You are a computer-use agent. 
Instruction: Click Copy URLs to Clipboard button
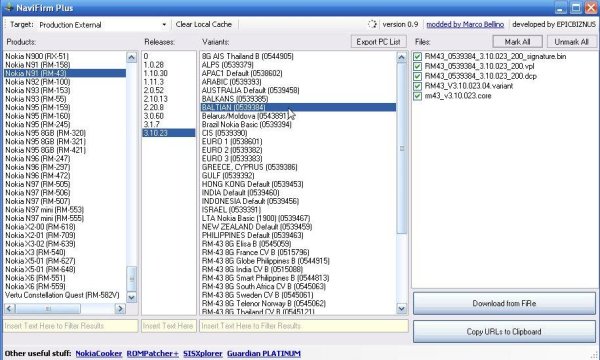coord(504,332)
